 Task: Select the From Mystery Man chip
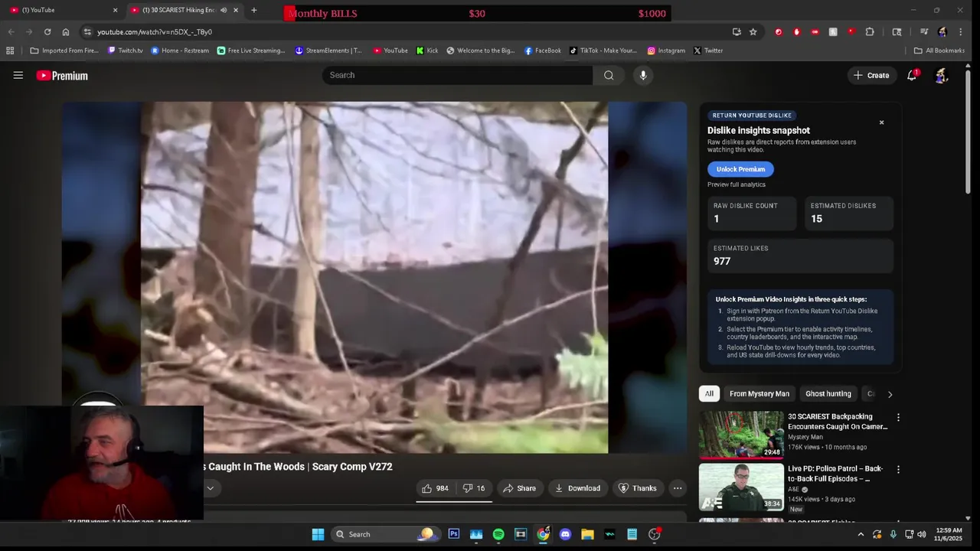(x=759, y=394)
